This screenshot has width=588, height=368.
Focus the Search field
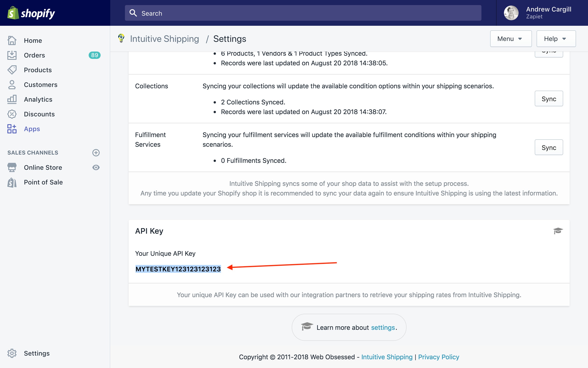tap(303, 13)
